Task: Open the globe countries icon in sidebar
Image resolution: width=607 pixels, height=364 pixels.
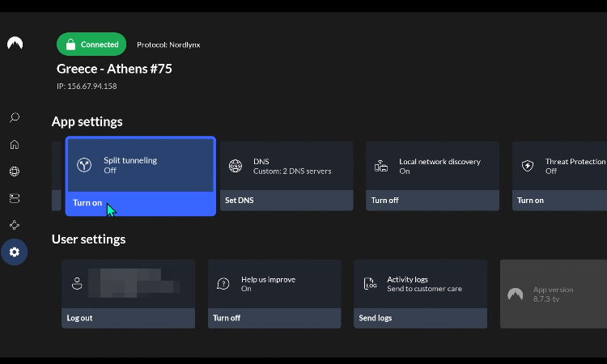Action: tap(15, 171)
